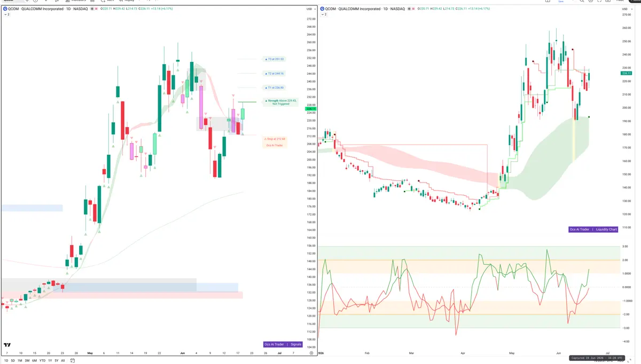This screenshot has width=641, height=364.
Task: Select the 6M time range button
Action: tap(34, 361)
